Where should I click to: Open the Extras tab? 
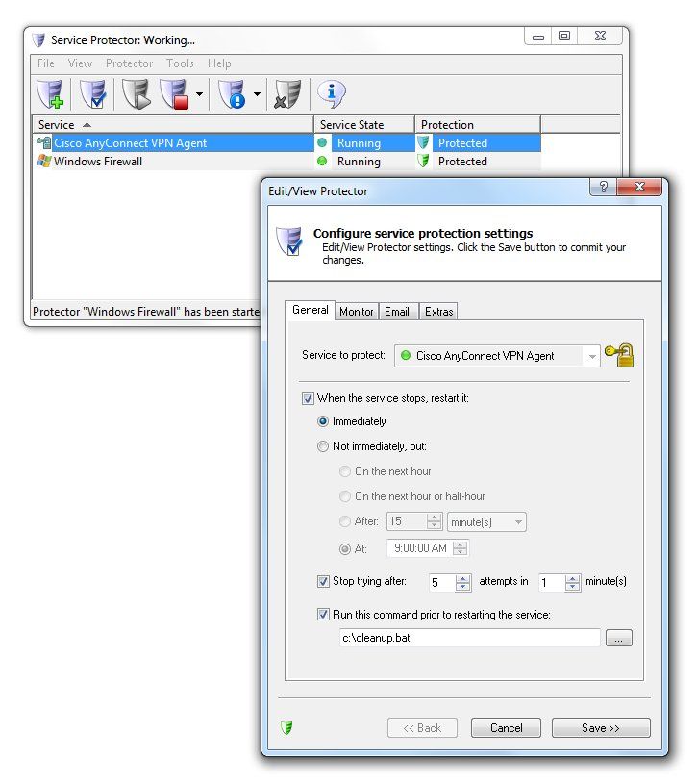tap(438, 311)
